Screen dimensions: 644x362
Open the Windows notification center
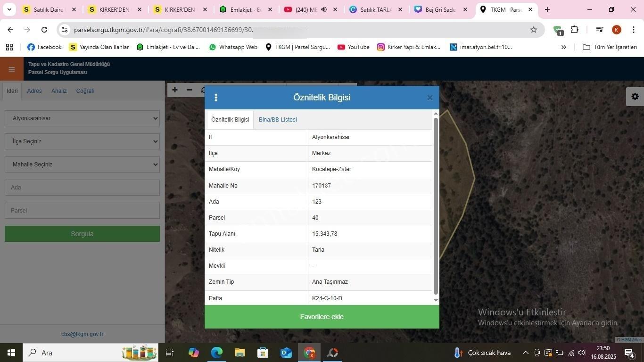click(x=629, y=353)
